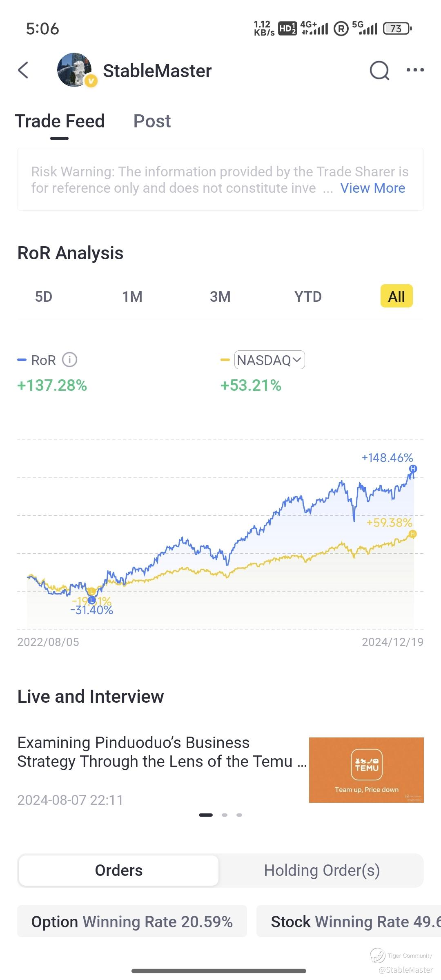Switch to the Holding Order(s) tab
Image resolution: width=441 pixels, height=980 pixels.
[322, 870]
